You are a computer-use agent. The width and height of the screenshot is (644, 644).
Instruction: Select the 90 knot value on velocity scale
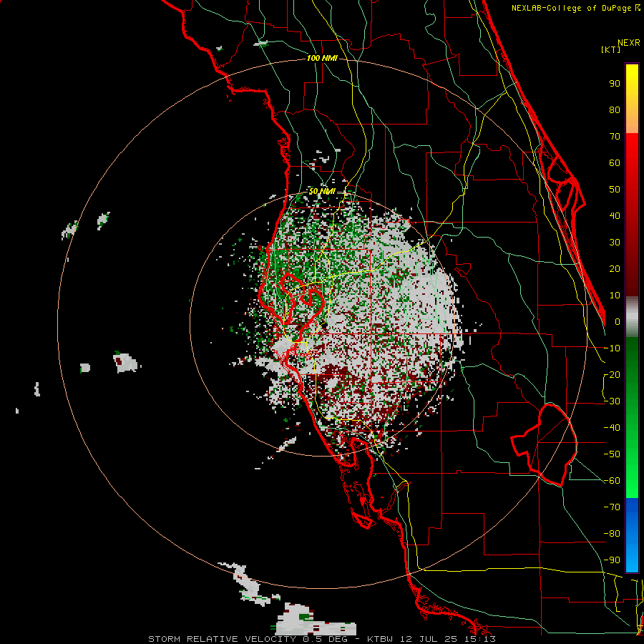click(615, 84)
